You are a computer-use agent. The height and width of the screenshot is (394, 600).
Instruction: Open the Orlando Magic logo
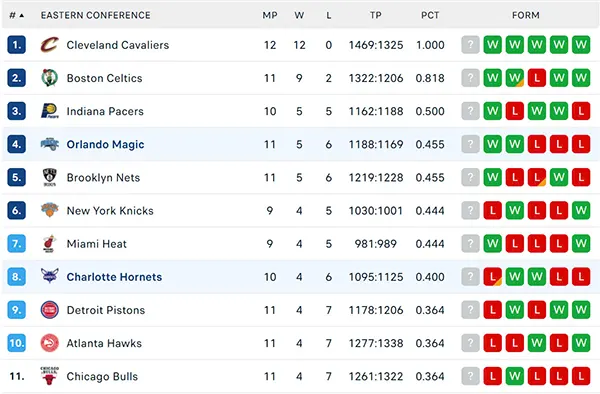tap(50, 144)
